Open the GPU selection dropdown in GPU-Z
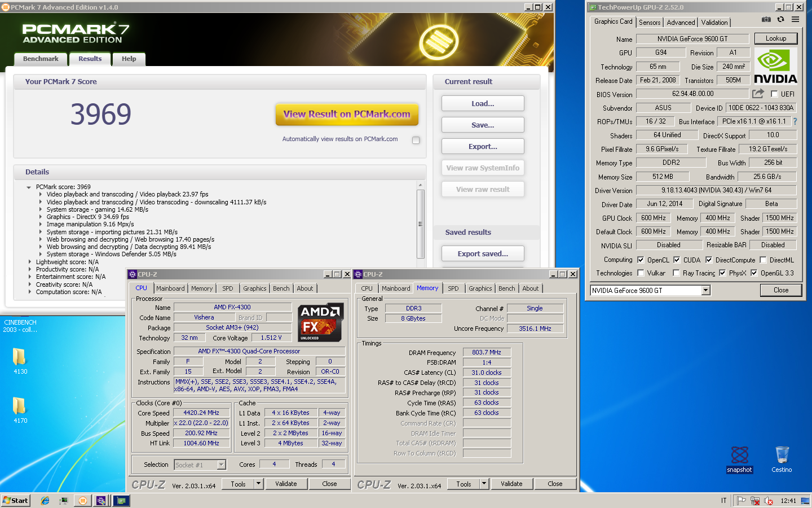 tap(705, 290)
